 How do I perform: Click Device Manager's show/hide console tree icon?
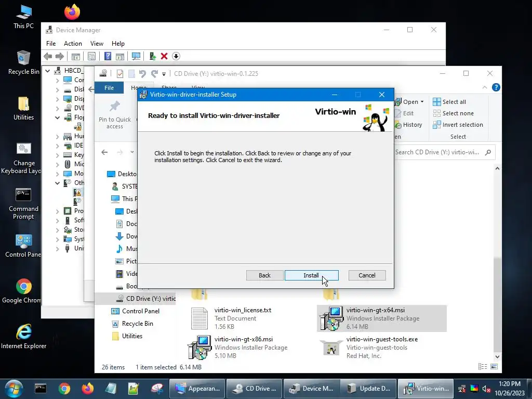pyautogui.click(x=76, y=56)
